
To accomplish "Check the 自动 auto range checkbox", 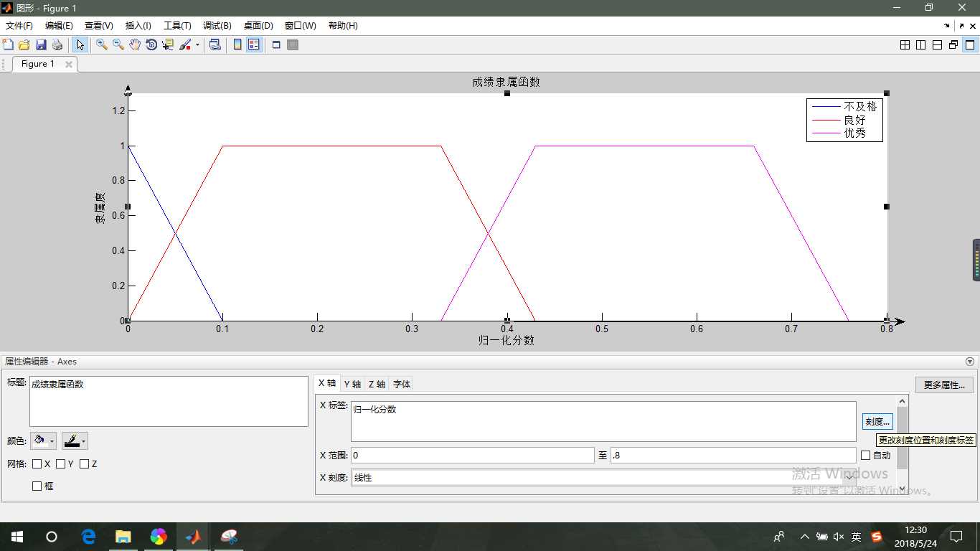I will [x=865, y=456].
